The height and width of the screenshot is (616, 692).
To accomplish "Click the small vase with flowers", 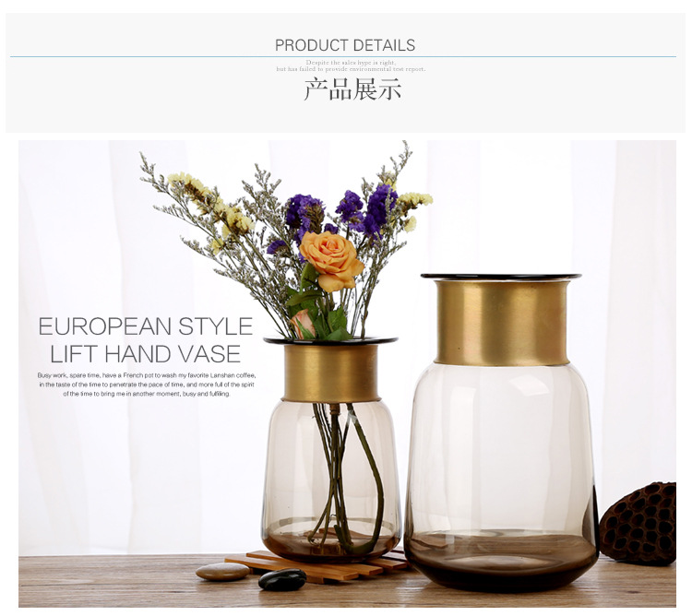I will pyautogui.click(x=330, y=447).
